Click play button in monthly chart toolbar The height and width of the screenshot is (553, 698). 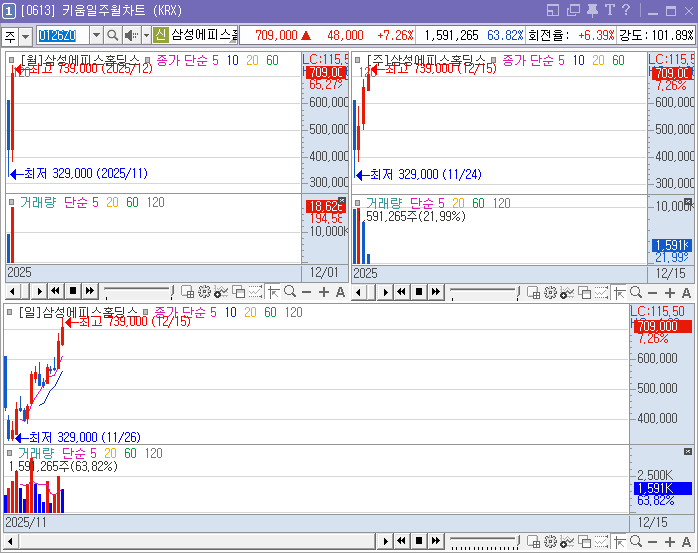click(40, 292)
